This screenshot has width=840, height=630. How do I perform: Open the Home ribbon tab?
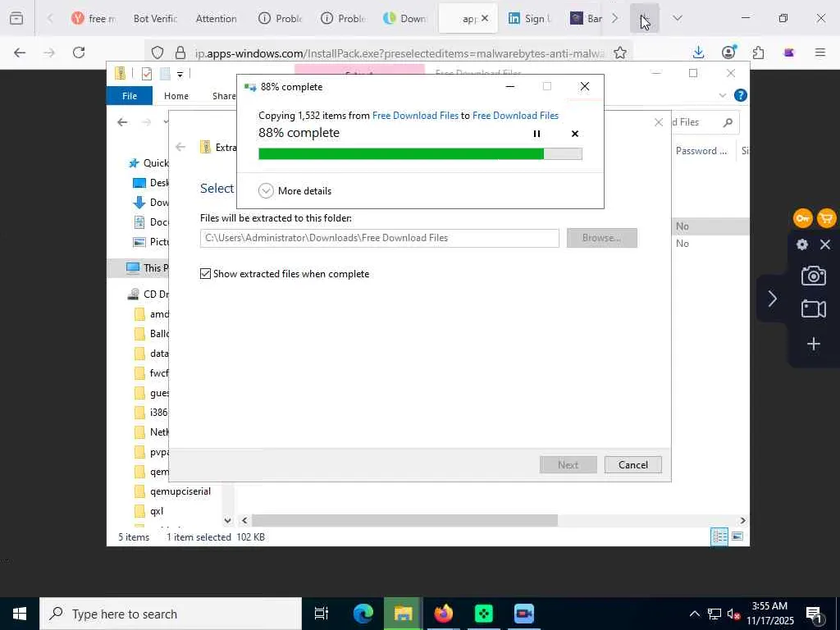pos(176,96)
